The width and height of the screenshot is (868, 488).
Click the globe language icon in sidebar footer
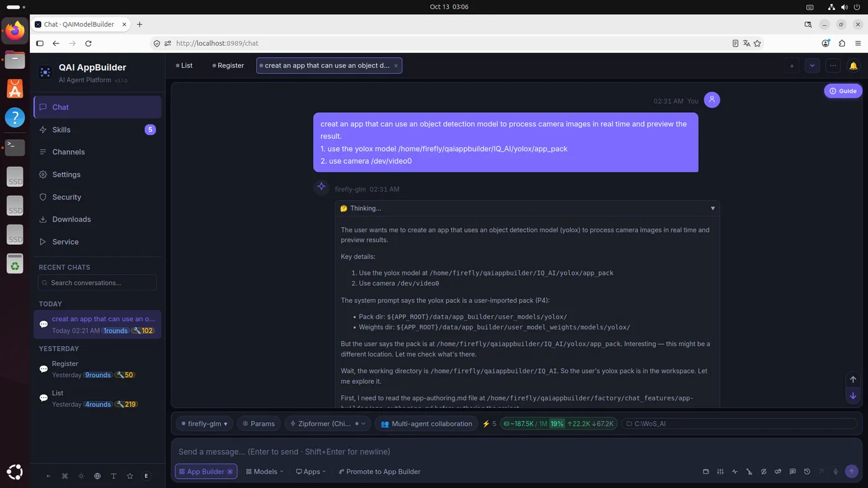click(97, 476)
